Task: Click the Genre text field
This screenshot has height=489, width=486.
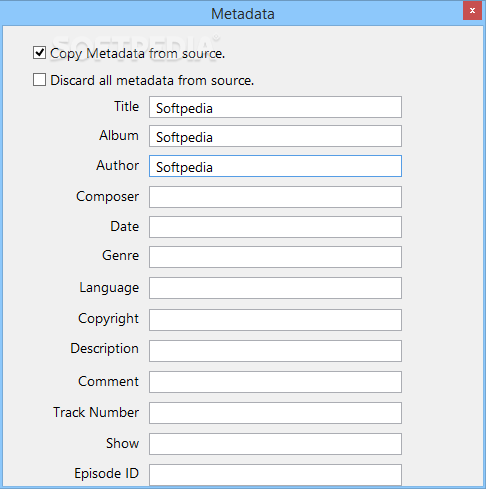Action: 275,257
